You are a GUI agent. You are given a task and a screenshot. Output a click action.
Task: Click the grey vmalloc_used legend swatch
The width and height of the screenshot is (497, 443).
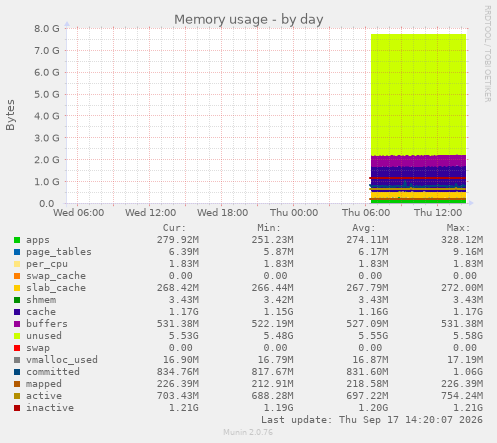[17, 360]
